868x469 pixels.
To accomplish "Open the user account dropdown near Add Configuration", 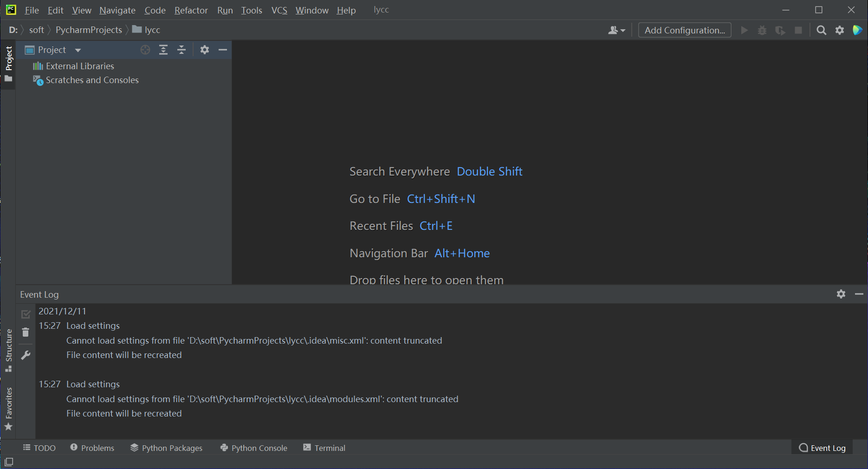I will click(x=616, y=30).
